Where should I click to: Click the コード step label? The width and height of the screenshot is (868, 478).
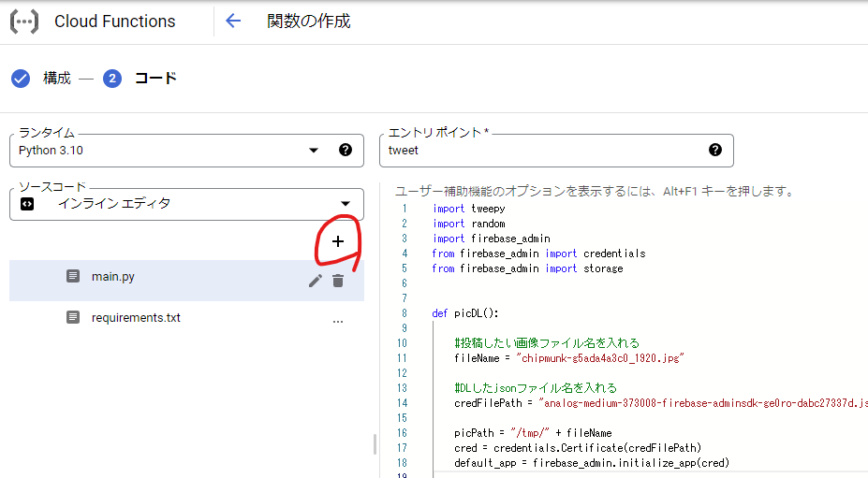point(155,78)
